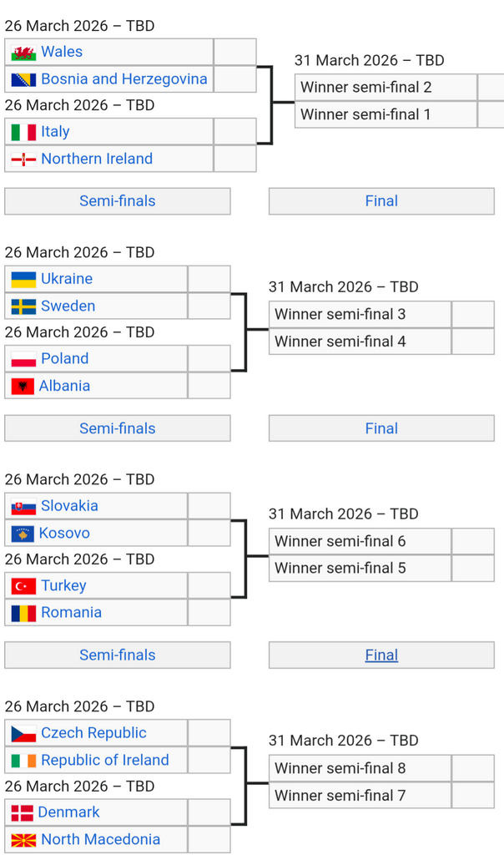This screenshot has width=504, height=855.
Task: Open the Slovakia team link
Action: pyautogui.click(x=69, y=506)
